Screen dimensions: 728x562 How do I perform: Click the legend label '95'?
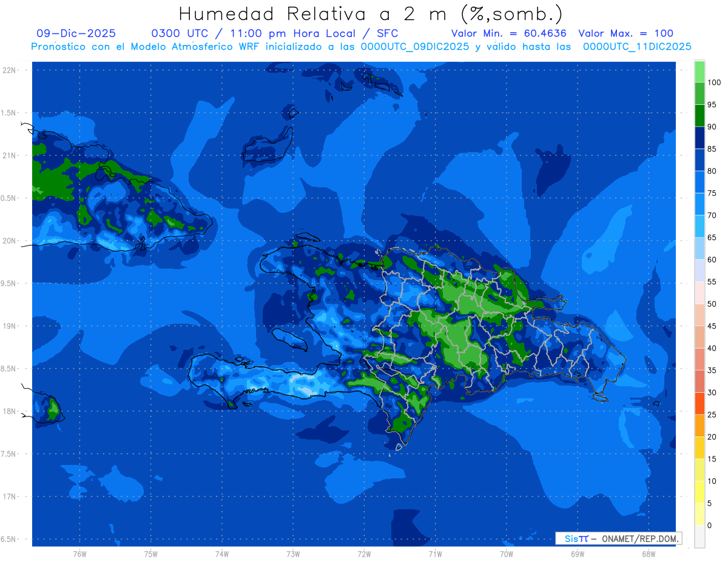[x=712, y=105]
